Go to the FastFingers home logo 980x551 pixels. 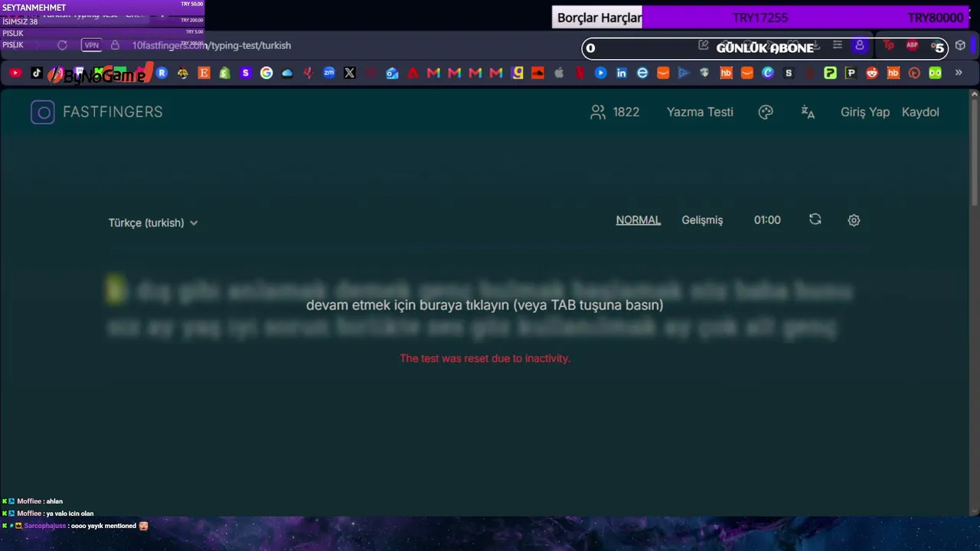coord(97,112)
